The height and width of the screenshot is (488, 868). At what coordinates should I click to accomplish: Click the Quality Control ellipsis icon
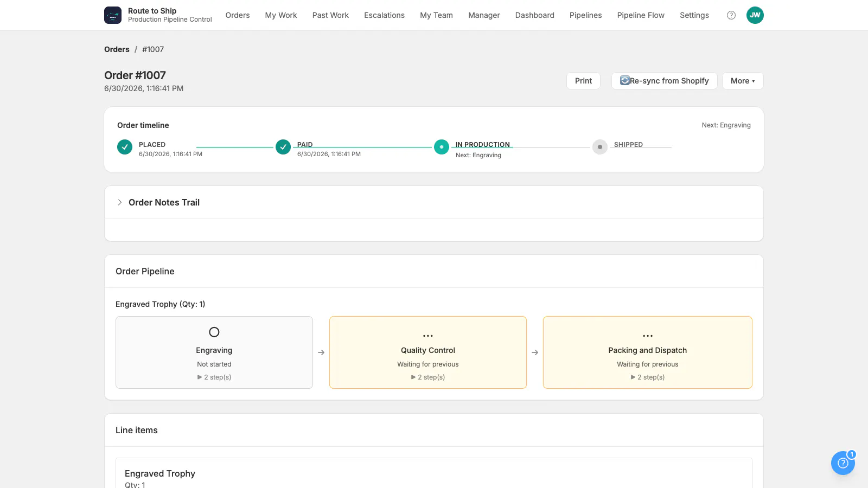click(x=428, y=336)
